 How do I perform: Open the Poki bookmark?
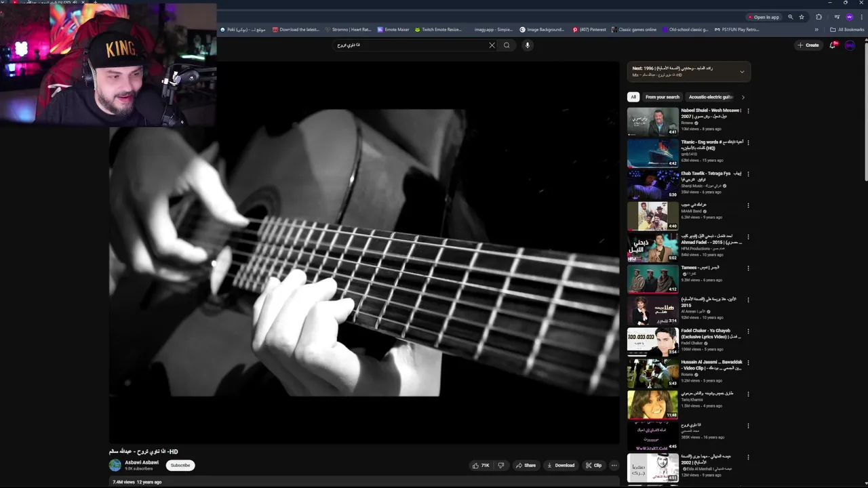(x=243, y=30)
